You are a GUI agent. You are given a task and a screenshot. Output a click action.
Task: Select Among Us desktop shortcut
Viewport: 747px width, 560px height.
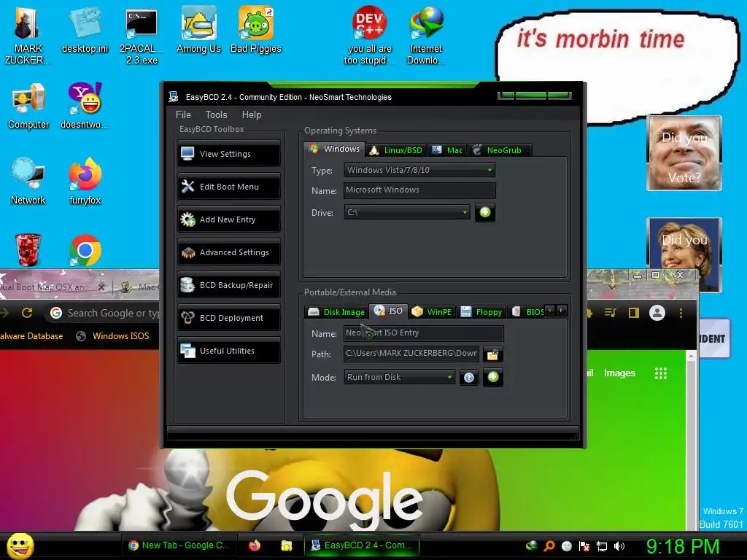(198, 31)
